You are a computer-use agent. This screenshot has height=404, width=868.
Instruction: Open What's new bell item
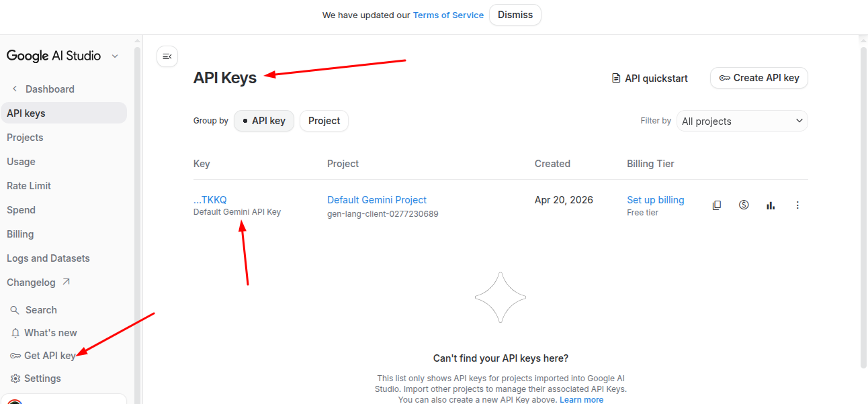[44, 333]
